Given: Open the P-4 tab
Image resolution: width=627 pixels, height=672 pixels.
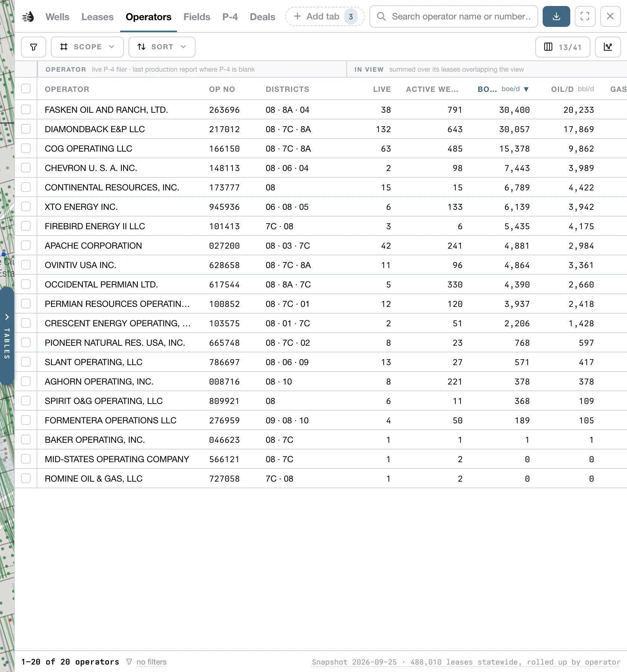Looking at the screenshot, I should [x=230, y=17].
